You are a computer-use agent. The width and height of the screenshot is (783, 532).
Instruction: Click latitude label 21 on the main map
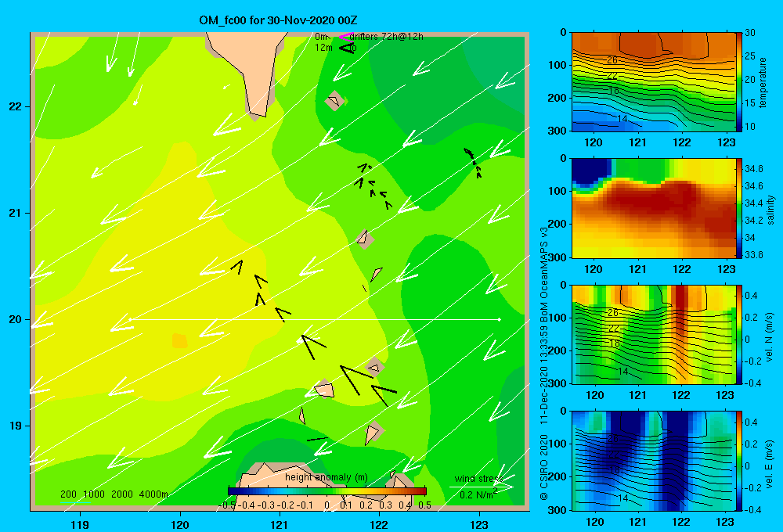pos(15,213)
